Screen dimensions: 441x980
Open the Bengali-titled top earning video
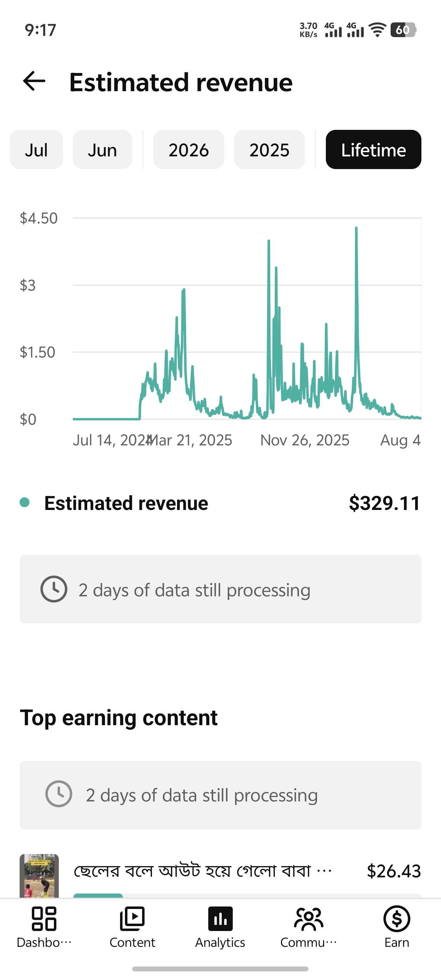(x=203, y=870)
